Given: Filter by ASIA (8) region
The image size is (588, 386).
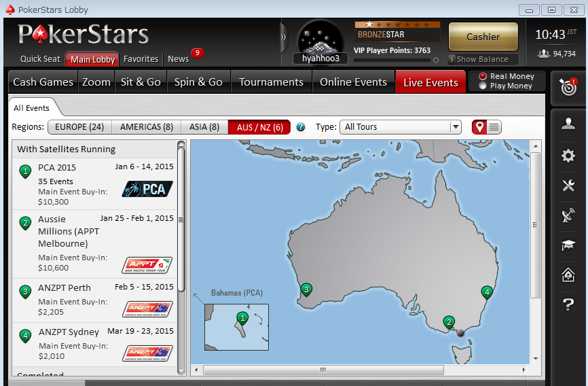Looking at the screenshot, I should click(204, 127).
